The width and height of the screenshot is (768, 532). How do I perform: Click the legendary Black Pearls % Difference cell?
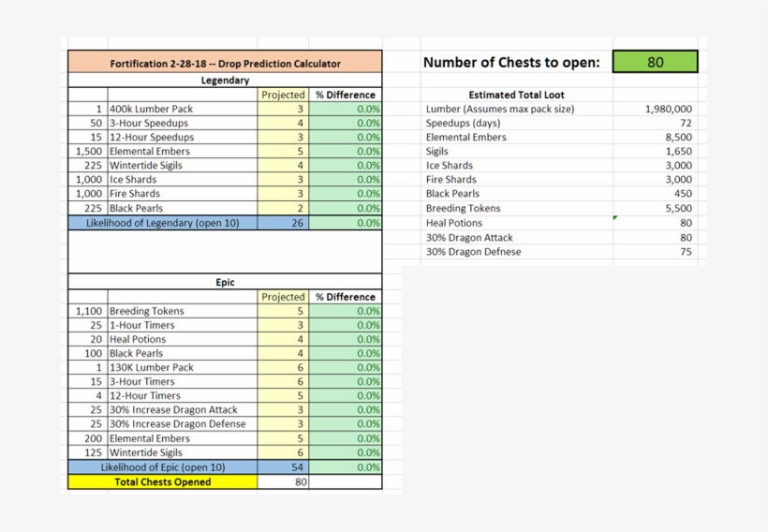coord(346,208)
